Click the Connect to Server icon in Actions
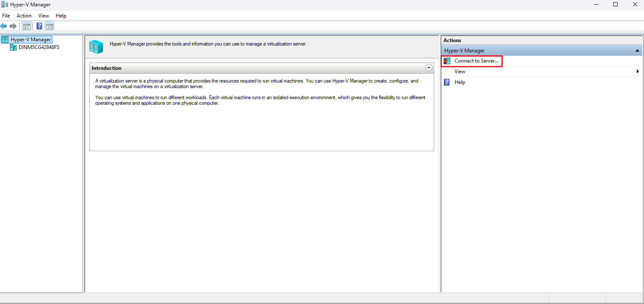Screen dimensions: 644x304 (447, 61)
